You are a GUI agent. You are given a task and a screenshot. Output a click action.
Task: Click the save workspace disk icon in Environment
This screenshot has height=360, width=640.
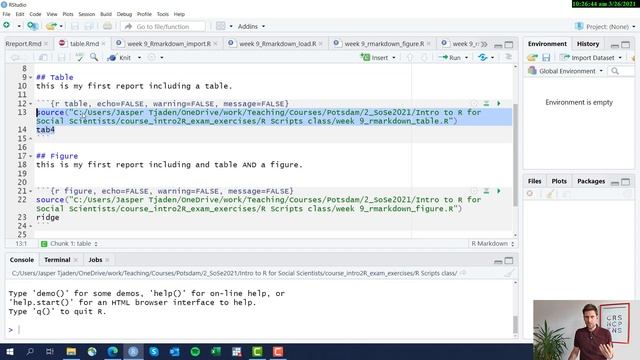546,58
